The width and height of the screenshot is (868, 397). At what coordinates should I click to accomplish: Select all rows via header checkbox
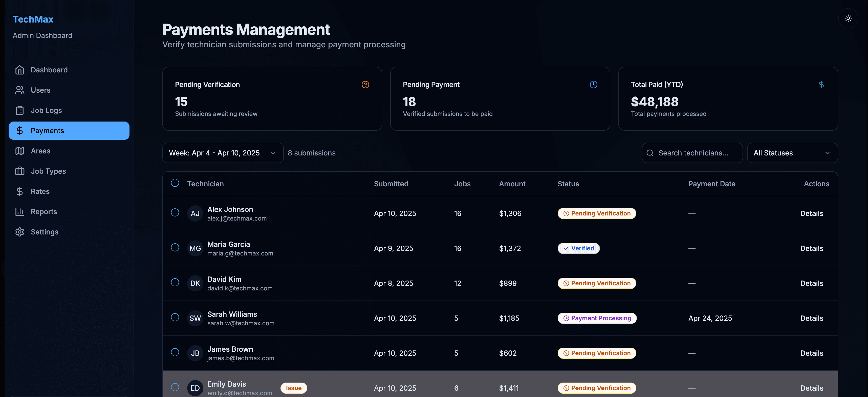(x=175, y=183)
